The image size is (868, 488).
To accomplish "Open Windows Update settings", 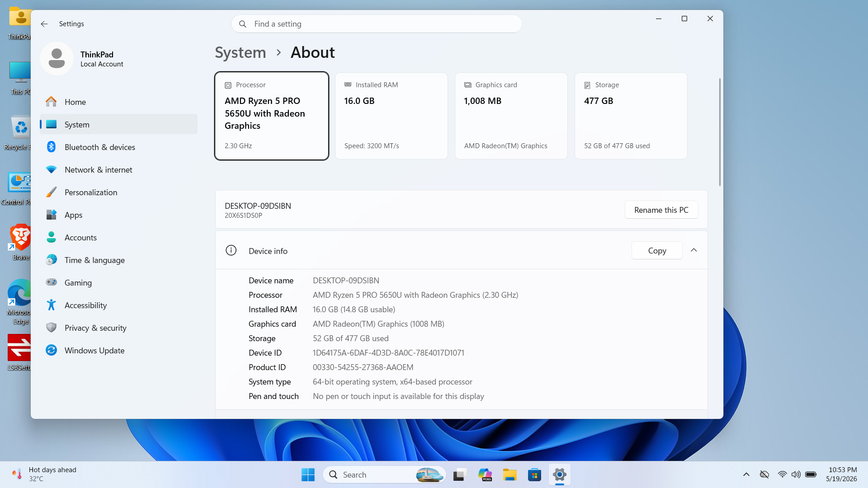I will 118,350.
